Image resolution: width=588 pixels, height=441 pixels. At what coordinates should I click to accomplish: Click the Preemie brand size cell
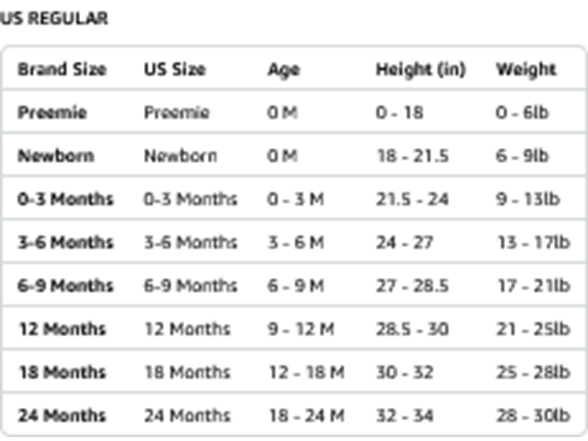(52, 112)
